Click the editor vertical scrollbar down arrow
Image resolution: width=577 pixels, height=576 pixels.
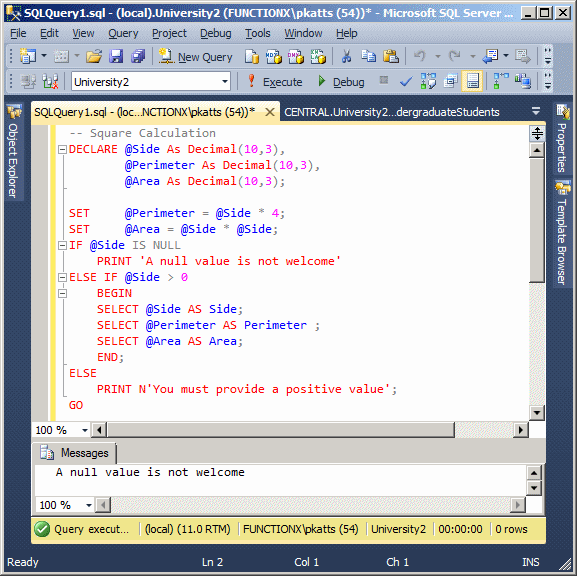(x=537, y=413)
